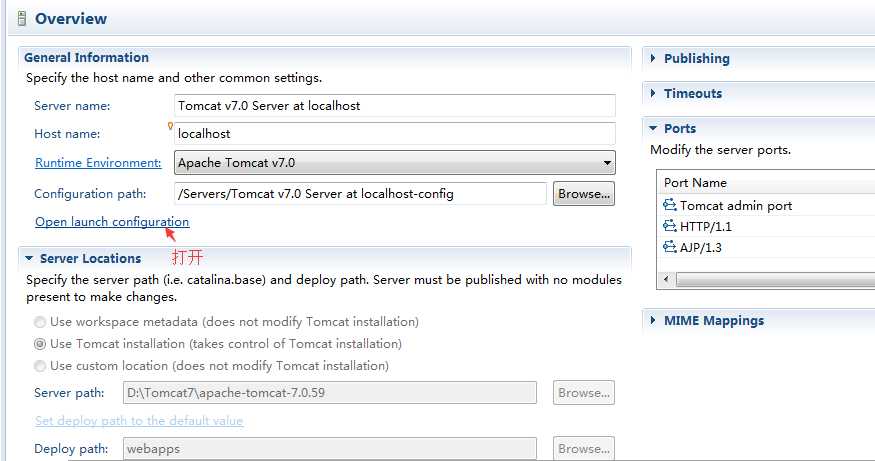The image size is (875, 461).
Task: Click the ports table horizontal scrollbar
Action: click(775, 280)
